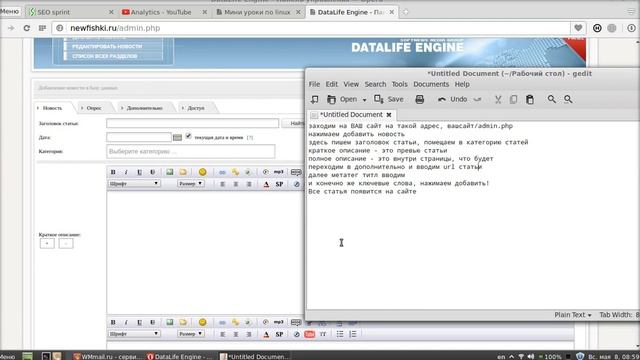
Task: Click the browser address bar
Action: (x=310, y=28)
